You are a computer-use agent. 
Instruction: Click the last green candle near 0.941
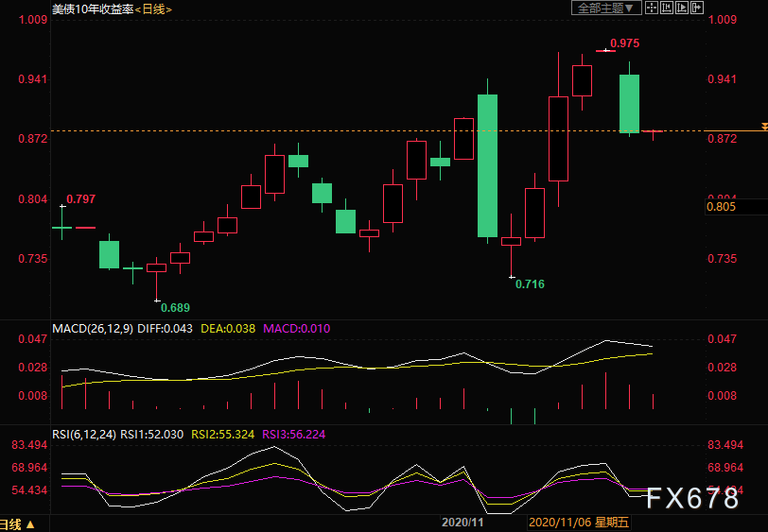pos(629,104)
